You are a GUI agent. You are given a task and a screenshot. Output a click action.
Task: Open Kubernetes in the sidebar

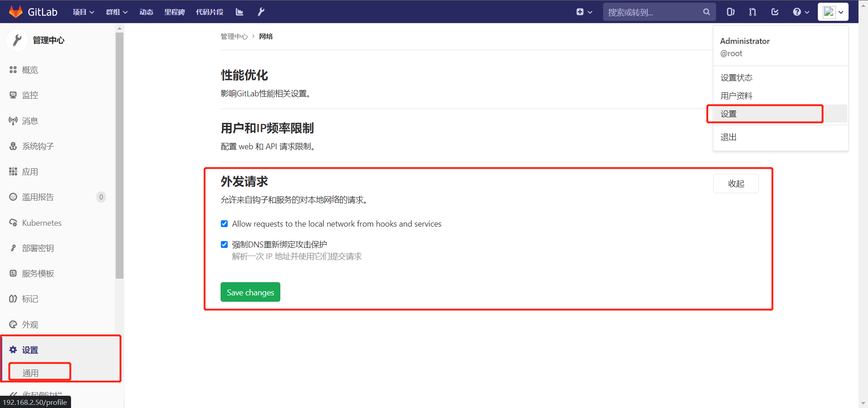42,223
